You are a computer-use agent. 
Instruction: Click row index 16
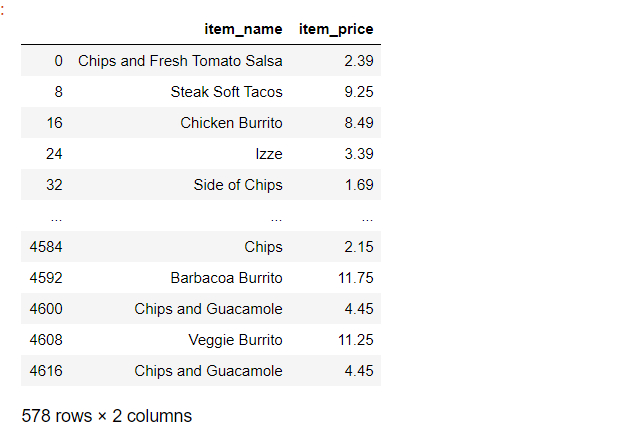(54, 123)
